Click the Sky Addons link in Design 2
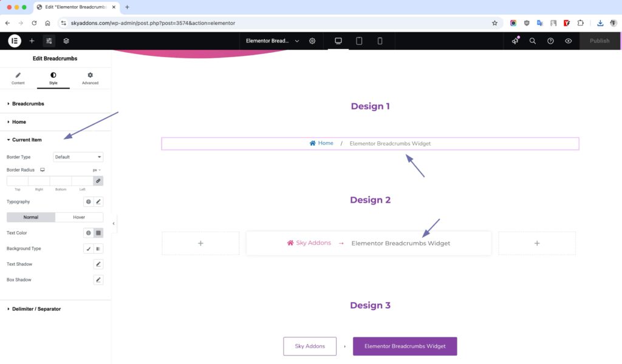Image resolution: width=622 pixels, height=364 pixels. pos(309,243)
